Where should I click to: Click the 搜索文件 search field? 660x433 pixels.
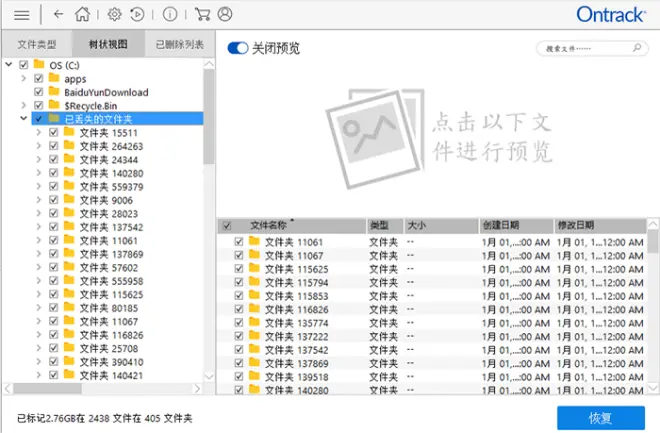coord(592,48)
